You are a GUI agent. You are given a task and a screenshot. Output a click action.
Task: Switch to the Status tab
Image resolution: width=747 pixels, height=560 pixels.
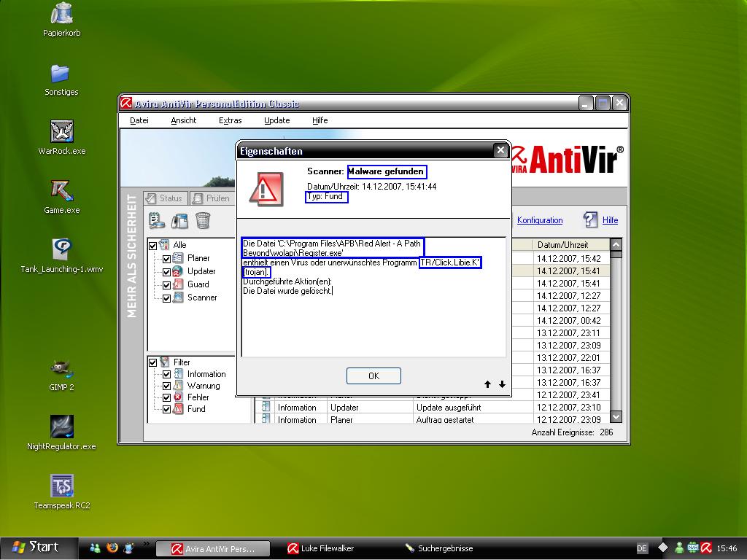click(164, 198)
